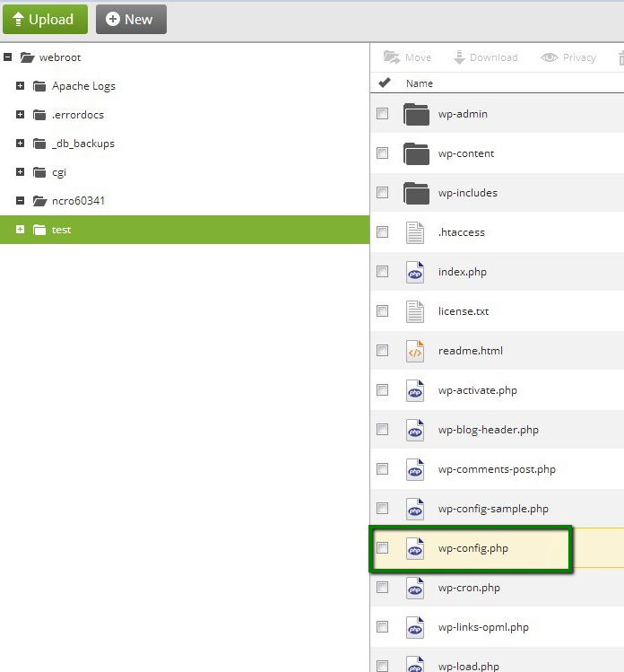Click the wp-config-sample.php file name
Screen dimensions: 624x672
tap(493, 509)
